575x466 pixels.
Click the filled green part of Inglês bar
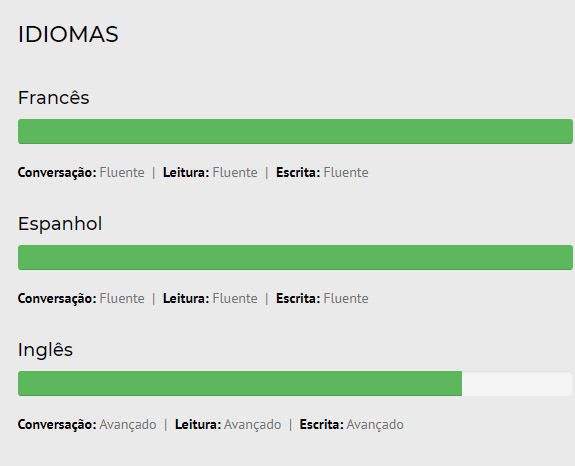(240, 384)
